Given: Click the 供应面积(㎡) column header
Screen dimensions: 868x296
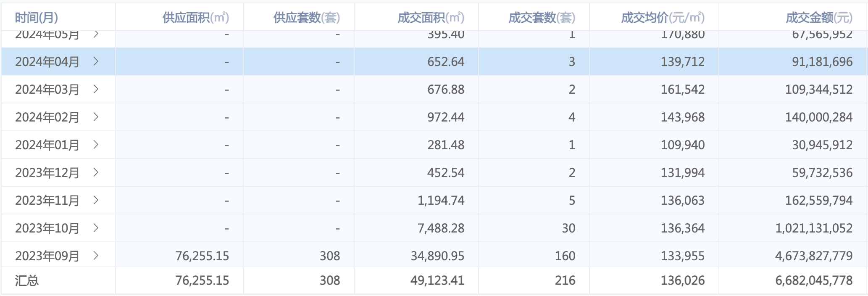Looking at the screenshot, I should point(195,18).
